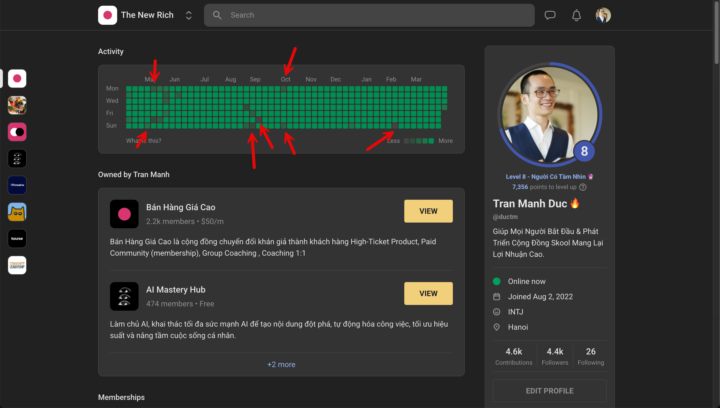
Task: Click the 26 Following stat
Action: click(x=591, y=356)
